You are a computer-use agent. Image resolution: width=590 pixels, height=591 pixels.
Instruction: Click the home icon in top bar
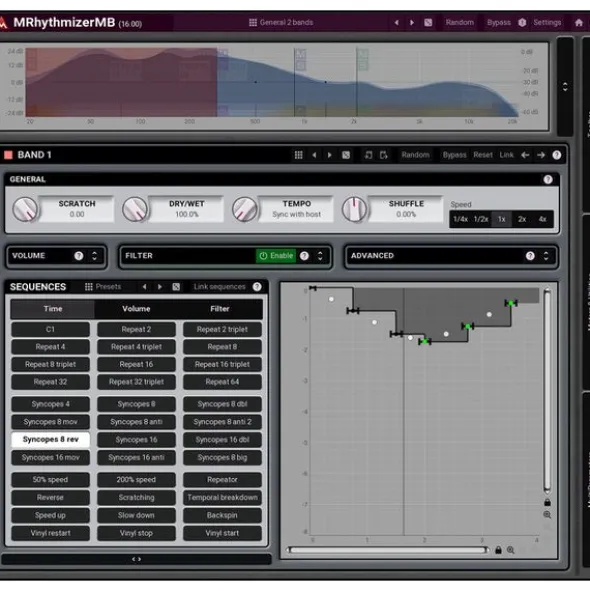579,23
